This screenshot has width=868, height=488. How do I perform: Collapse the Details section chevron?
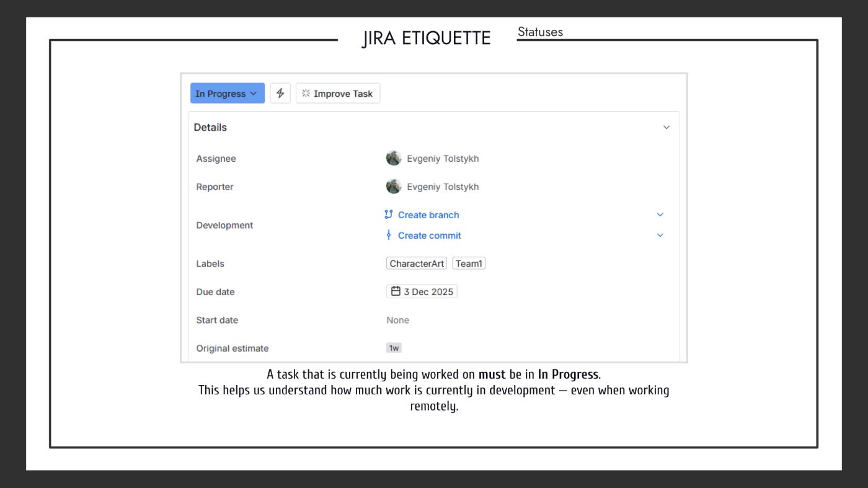(x=666, y=128)
